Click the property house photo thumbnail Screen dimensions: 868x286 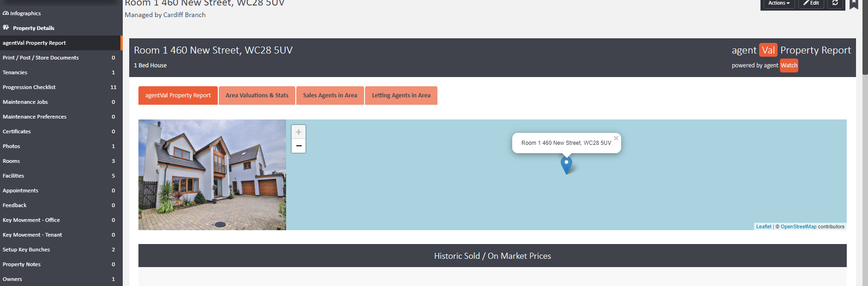coord(212,175)
